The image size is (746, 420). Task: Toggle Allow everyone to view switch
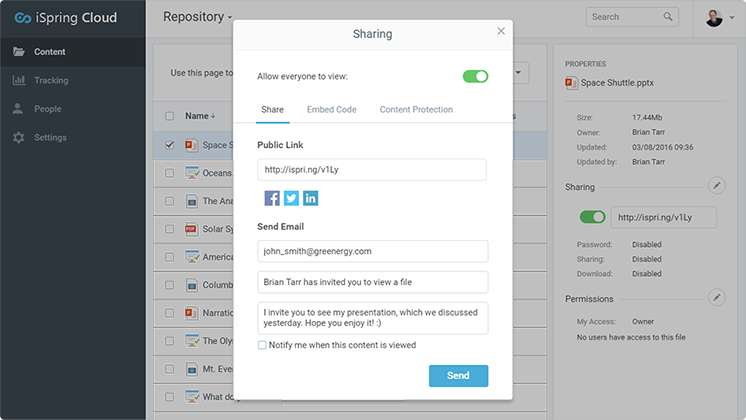pyautogui.click(x=475, y=76)
